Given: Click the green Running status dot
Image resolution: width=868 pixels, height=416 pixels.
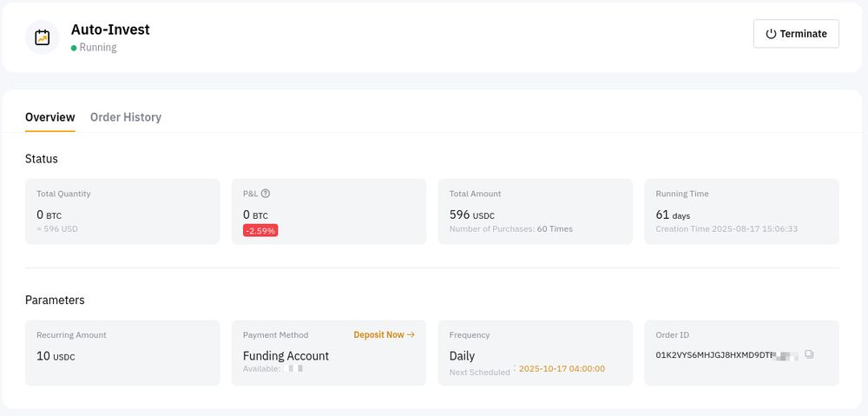Looking at the screenshot, I should 74,48.
